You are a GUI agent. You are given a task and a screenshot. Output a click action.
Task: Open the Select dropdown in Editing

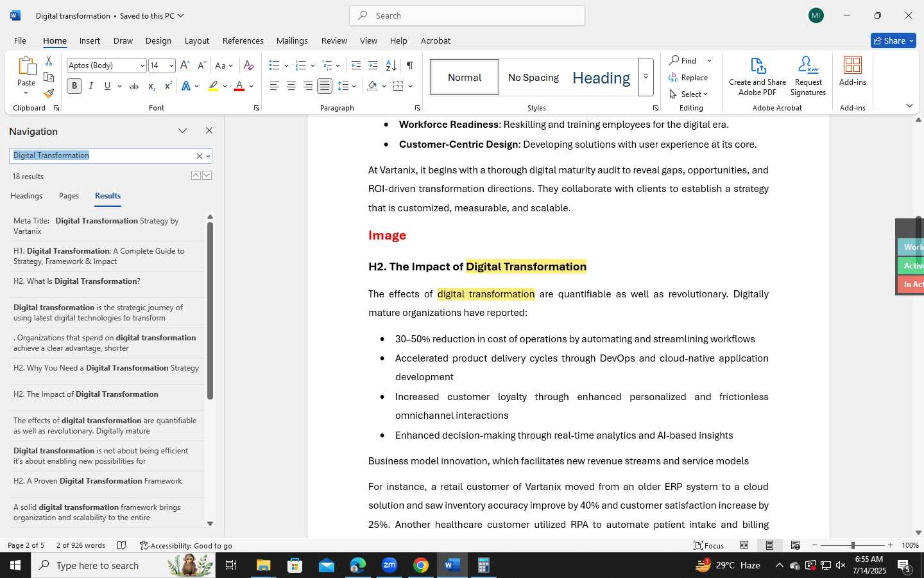click(689, 94)
